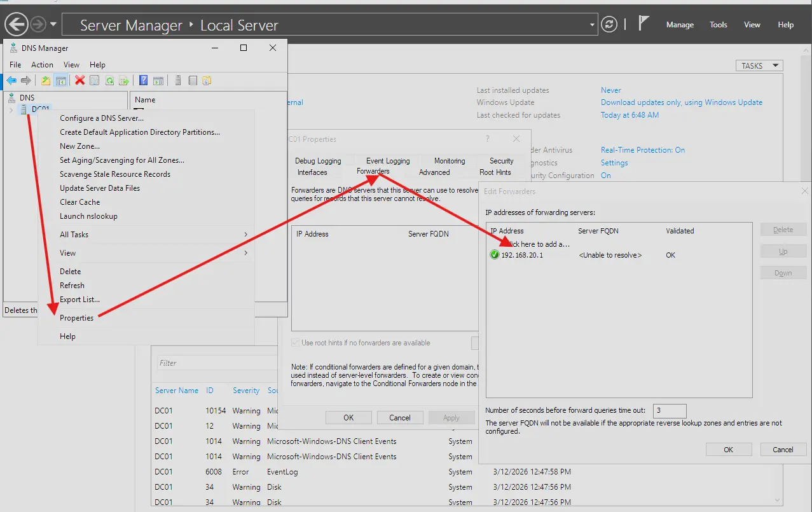Click the Delete button in Edit Forwarders

[783, 230]
